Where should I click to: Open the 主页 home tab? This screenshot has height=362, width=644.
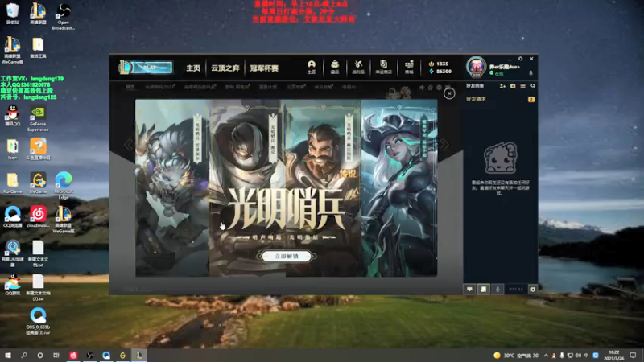coord(193,68)
